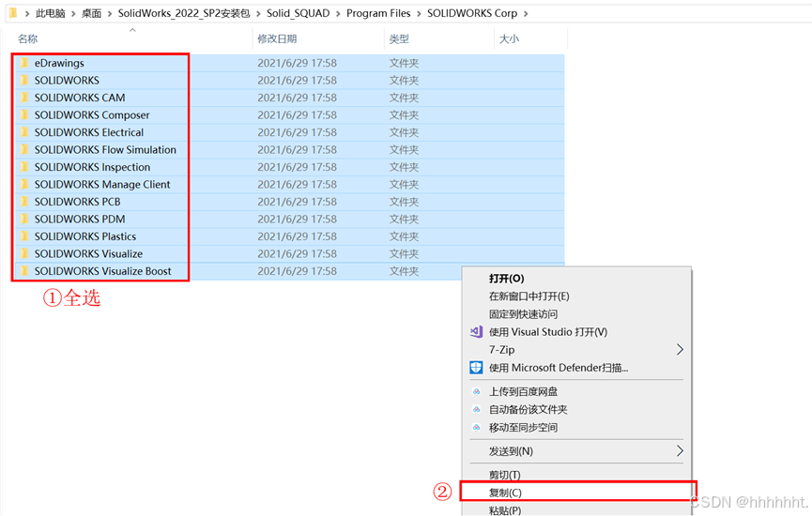812x516 pixels.
Task: Click the address bar folder icon
Action: pos(13,13)
